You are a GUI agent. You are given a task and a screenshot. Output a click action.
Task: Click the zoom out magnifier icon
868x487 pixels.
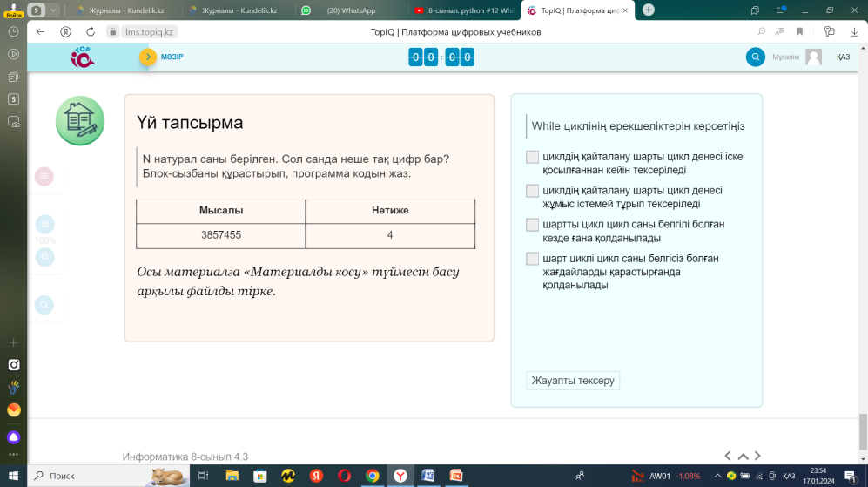pos(45,257)
